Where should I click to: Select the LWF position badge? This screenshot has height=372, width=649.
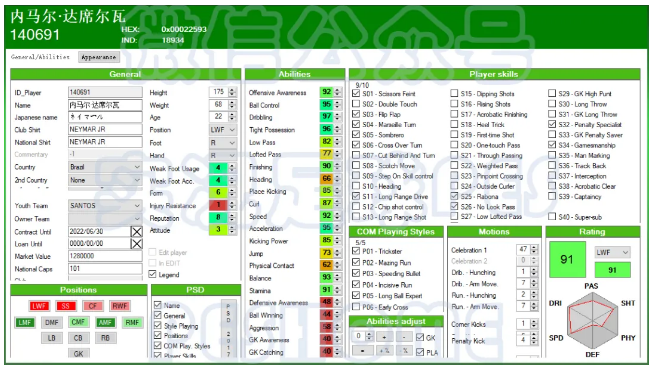coord(39,306)
